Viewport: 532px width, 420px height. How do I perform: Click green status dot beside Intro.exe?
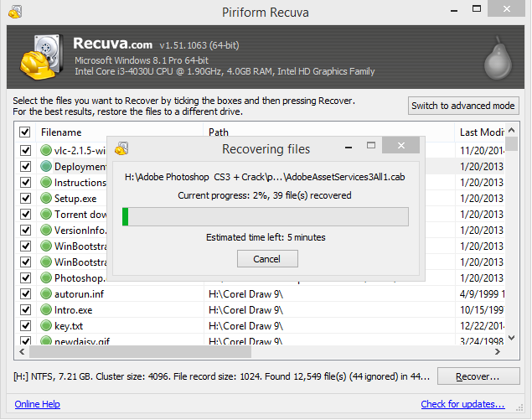tap(46, 309)
